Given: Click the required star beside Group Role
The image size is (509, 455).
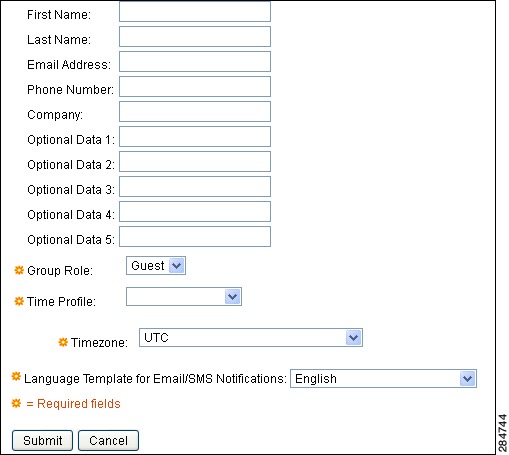Looking at the screenshot, I should click(19, 270).
